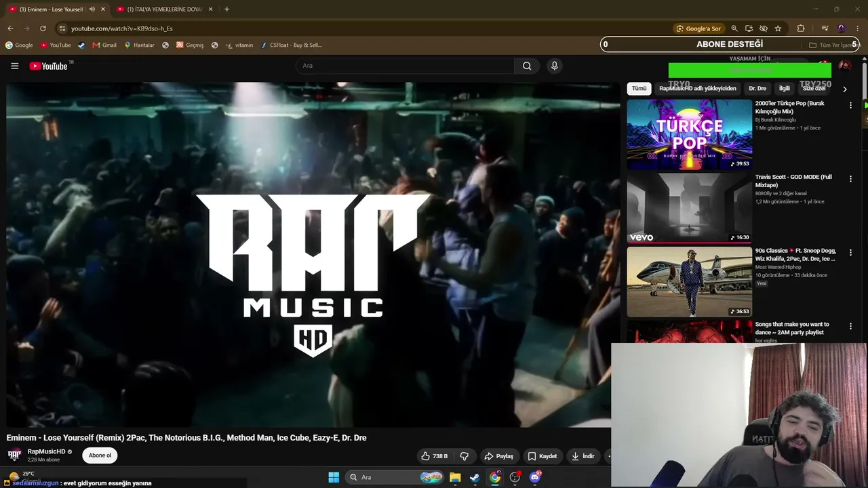
Task: Close the İTALYA YEMEKLERİNE tab
Action: (210, 9)
